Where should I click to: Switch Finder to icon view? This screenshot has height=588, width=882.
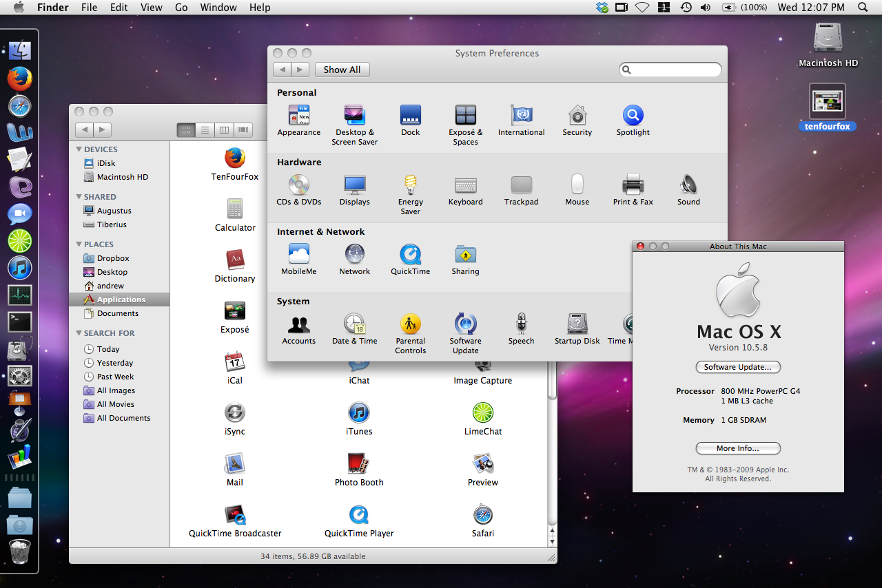click(186, 129)
